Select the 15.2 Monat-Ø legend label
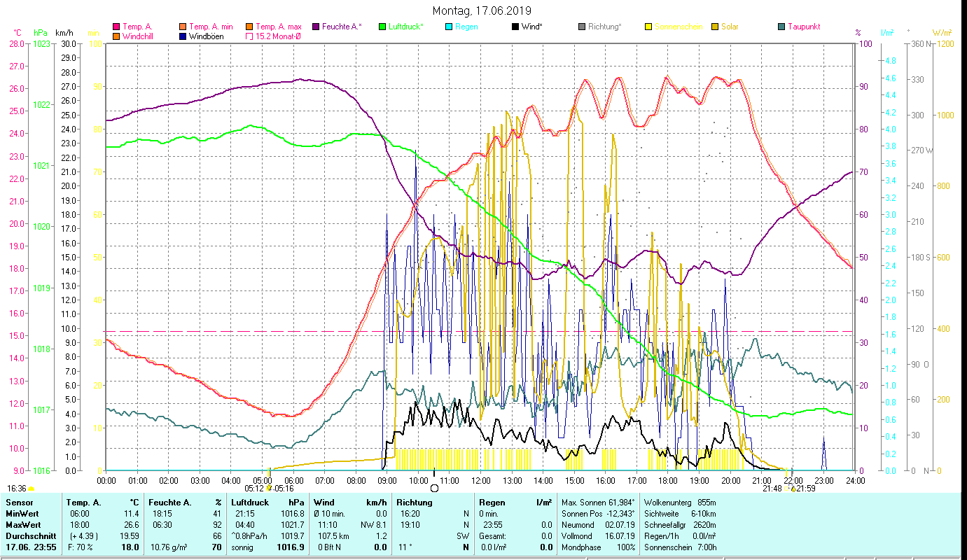Viewport: 967px width, 560px height. (279, 36)
